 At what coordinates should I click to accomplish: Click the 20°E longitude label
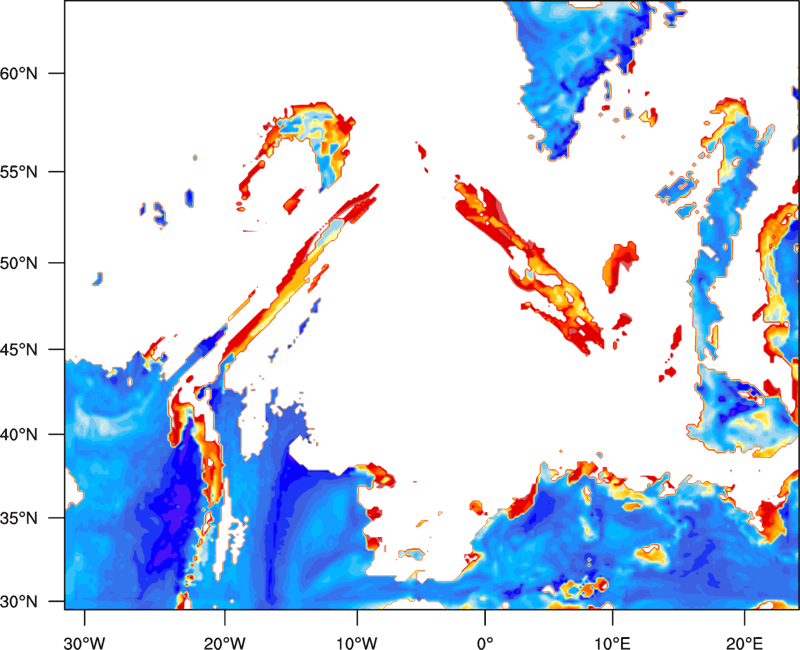click(x=744, y=643)
